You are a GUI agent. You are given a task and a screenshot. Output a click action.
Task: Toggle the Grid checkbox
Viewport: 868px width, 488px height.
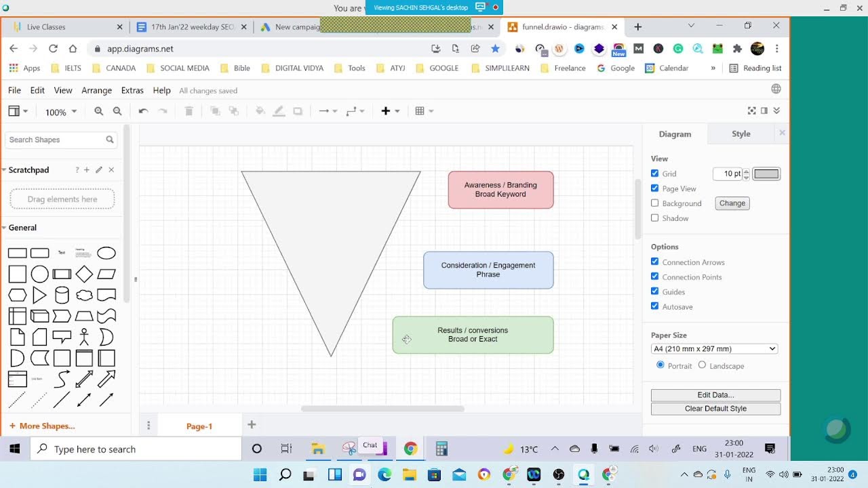[655, 174]
